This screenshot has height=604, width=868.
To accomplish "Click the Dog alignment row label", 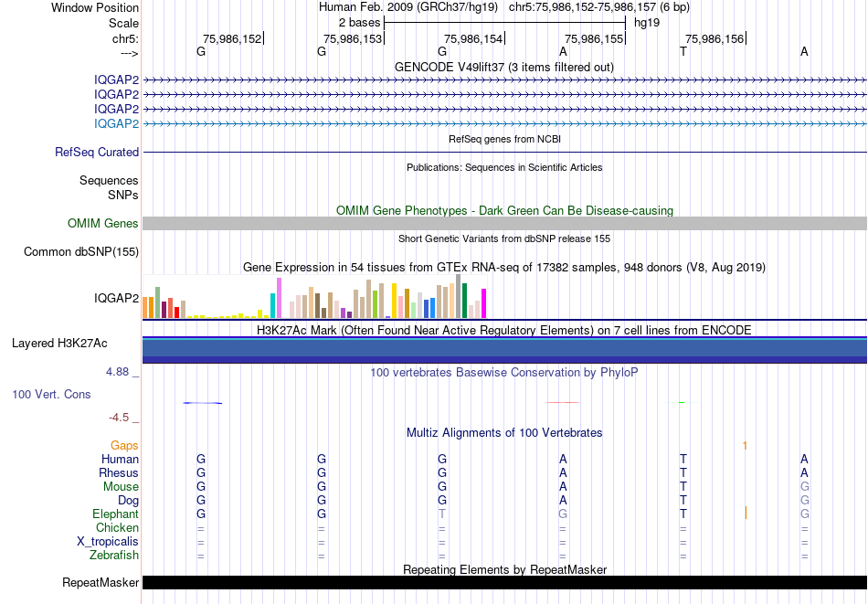I will (x=129, y=501).
